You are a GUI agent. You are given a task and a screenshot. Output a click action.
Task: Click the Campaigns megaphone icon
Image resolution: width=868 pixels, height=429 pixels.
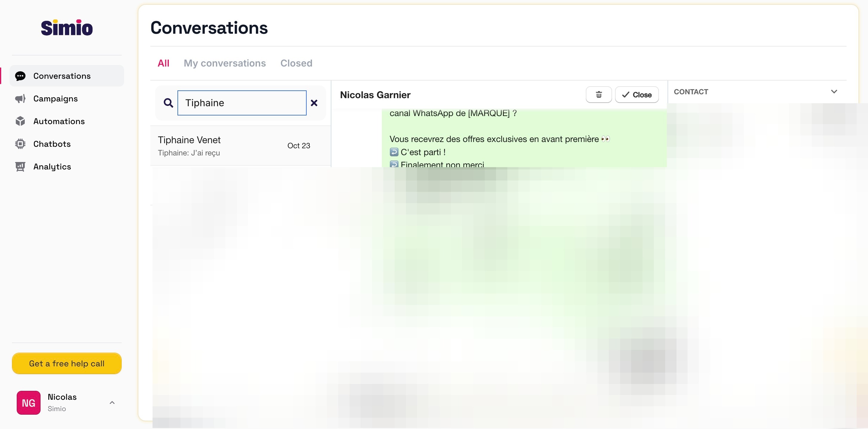(20, 99)
